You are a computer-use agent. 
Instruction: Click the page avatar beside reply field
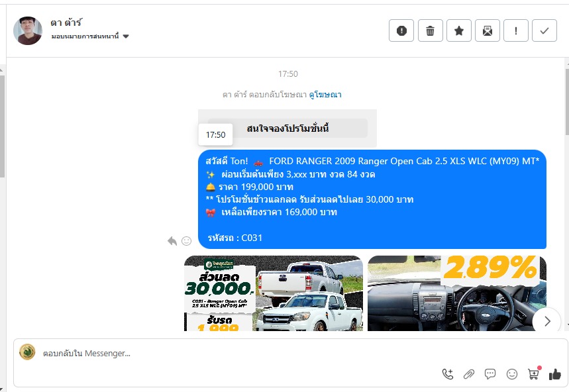27,352
